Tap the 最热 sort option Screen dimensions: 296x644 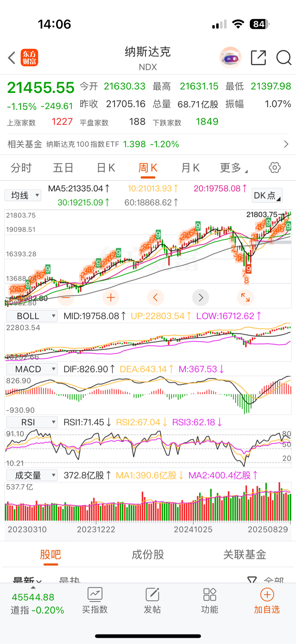(69, 580)
